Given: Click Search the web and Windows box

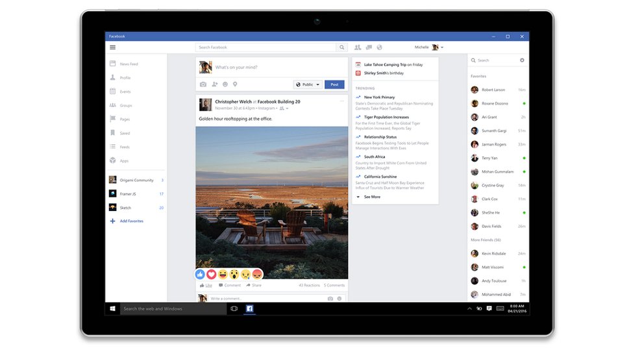Looking at the screenshot, I should (173, 308).
